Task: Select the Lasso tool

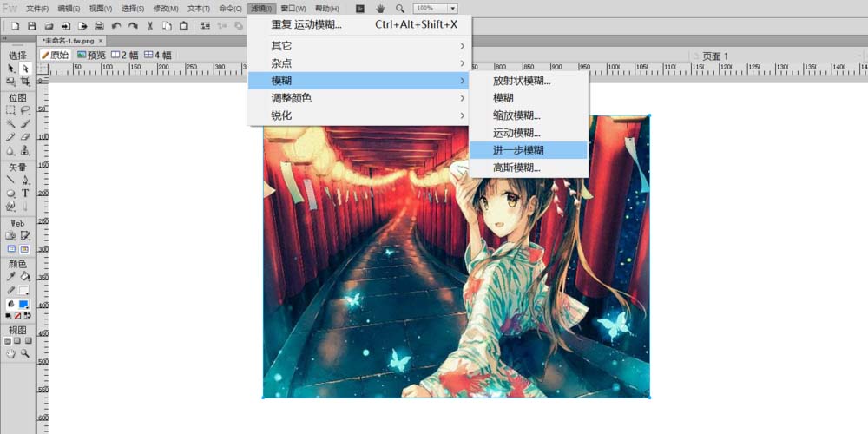Action: click(25, 110)
